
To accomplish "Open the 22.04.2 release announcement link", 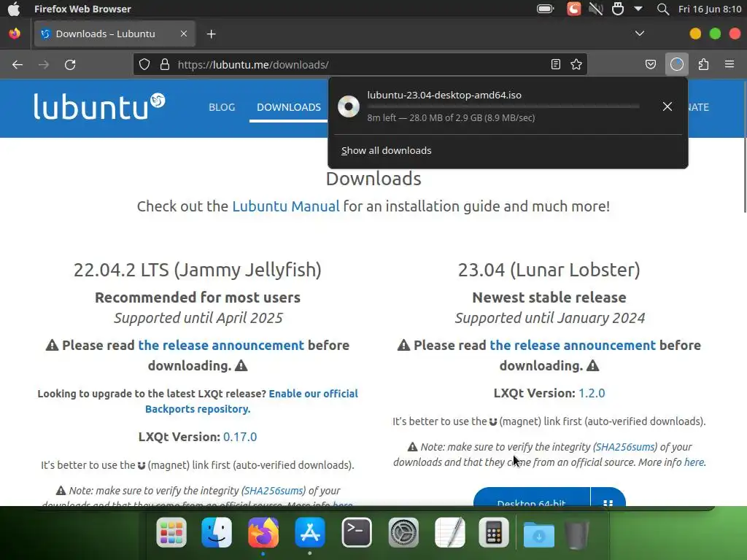I will click(x=221, y=345).
